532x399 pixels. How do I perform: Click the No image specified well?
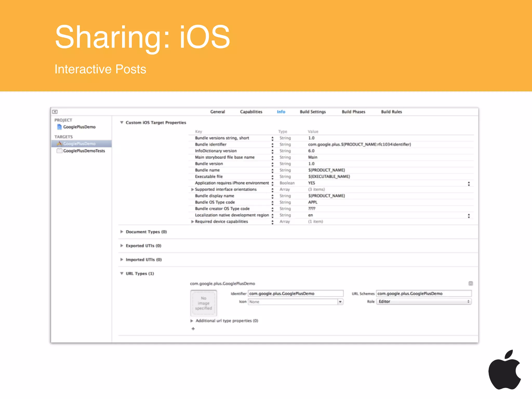(x=204, y=303)
